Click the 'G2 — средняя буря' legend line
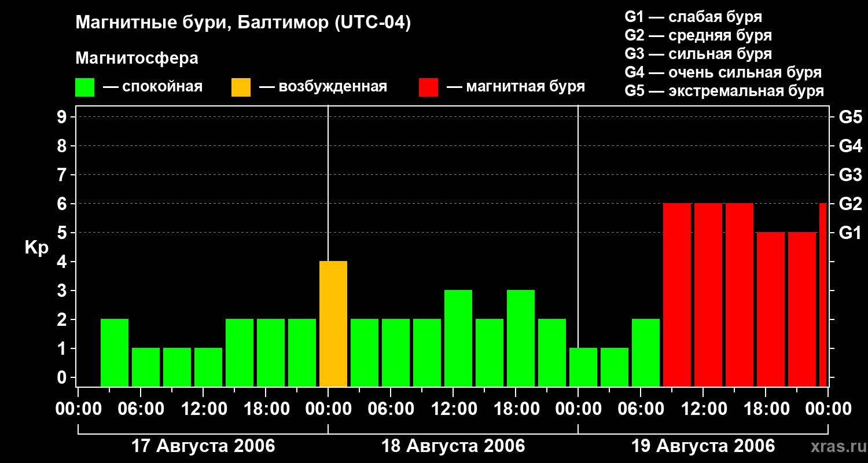 698,35
